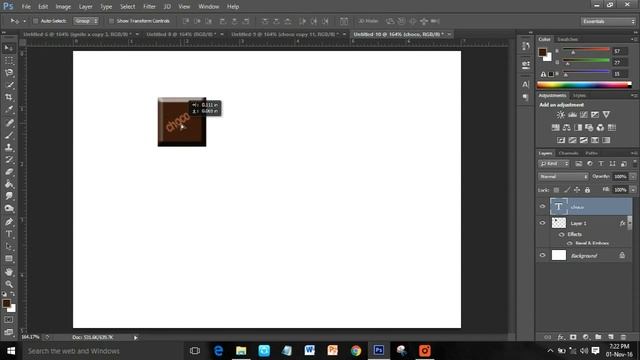Toggle Bevel & Emboss effect visibility
The width and height of the screenshot is (640, 360).
(570, 243)
